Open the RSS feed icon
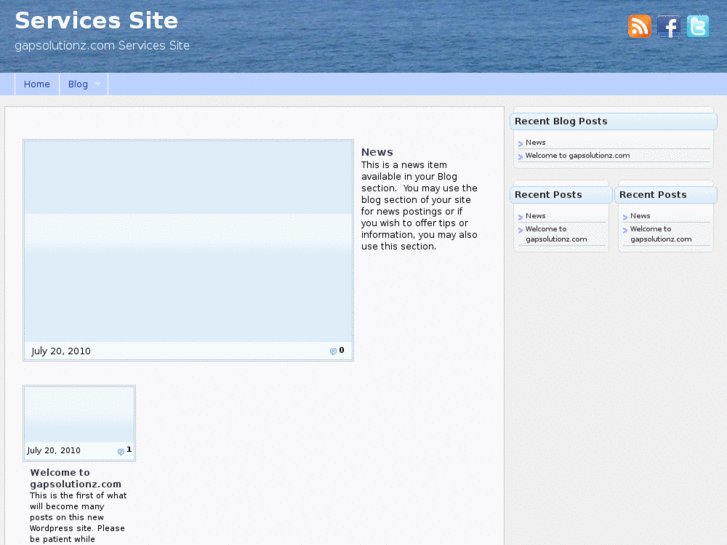The image size is (727, 545). click(639, 26)
